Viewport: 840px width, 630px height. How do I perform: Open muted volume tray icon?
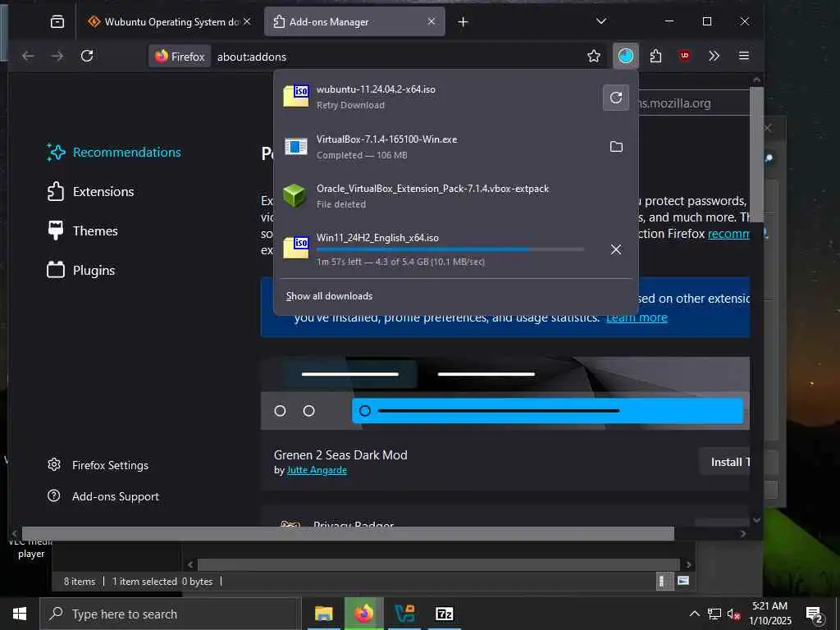tap(734, 614)
